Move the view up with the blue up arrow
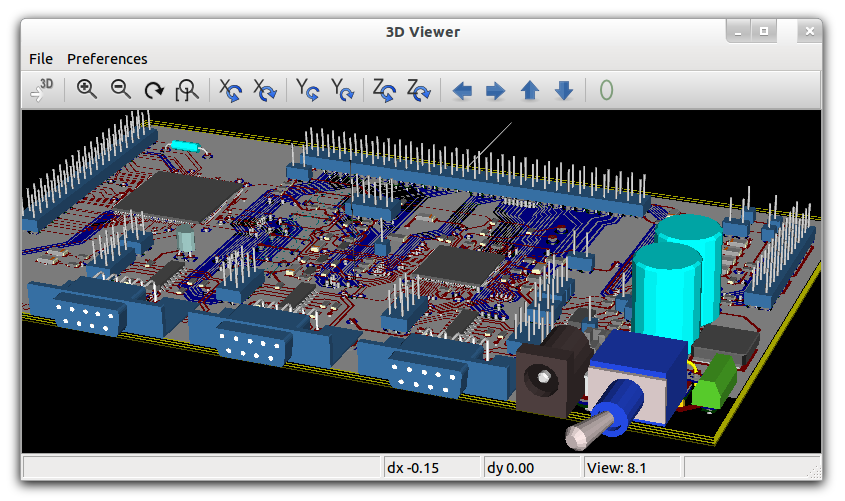 click(x=530, y=91)
